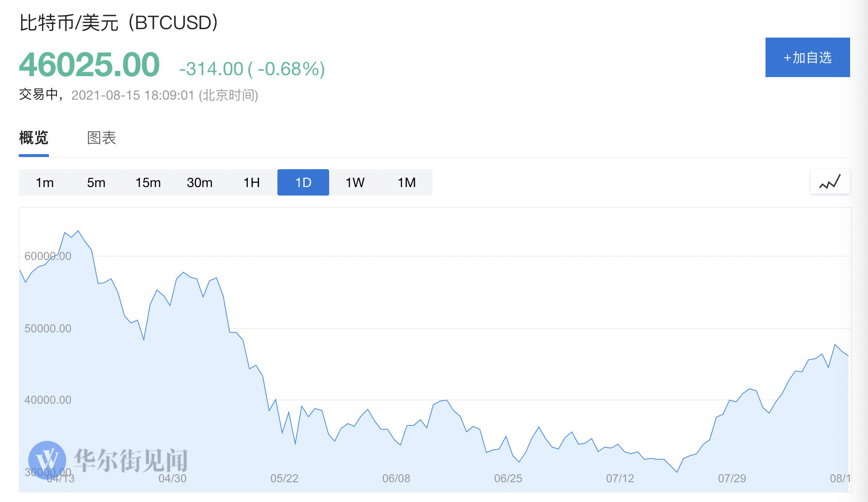Screen dimensions: 868x502
Task: Choose the 30m interval
Action: 200,182
